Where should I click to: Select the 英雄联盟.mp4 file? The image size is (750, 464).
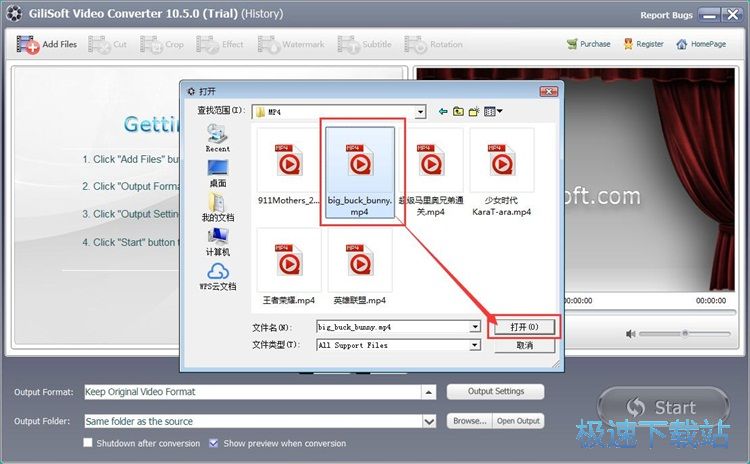(x=360, y=267)
